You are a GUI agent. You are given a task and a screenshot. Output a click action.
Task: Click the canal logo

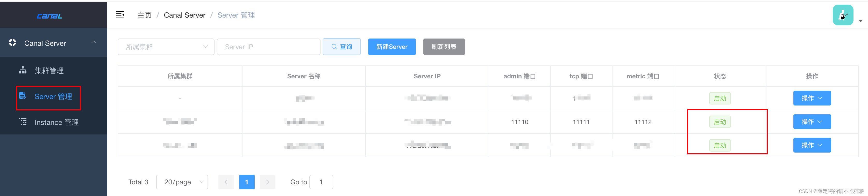click(x=49, y=16)
